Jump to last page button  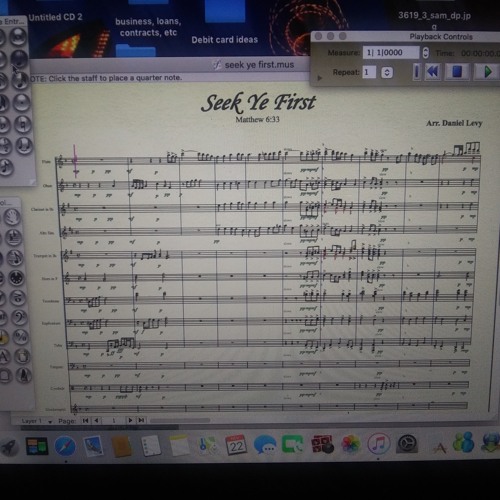pos(141,421)
